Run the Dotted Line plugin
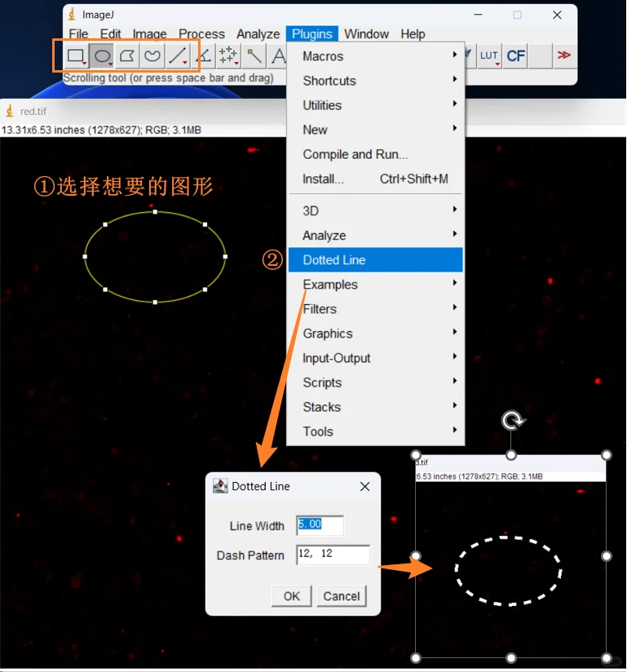Image resolution: width=627 pixels, height=672 pixels. pos(375,259)
